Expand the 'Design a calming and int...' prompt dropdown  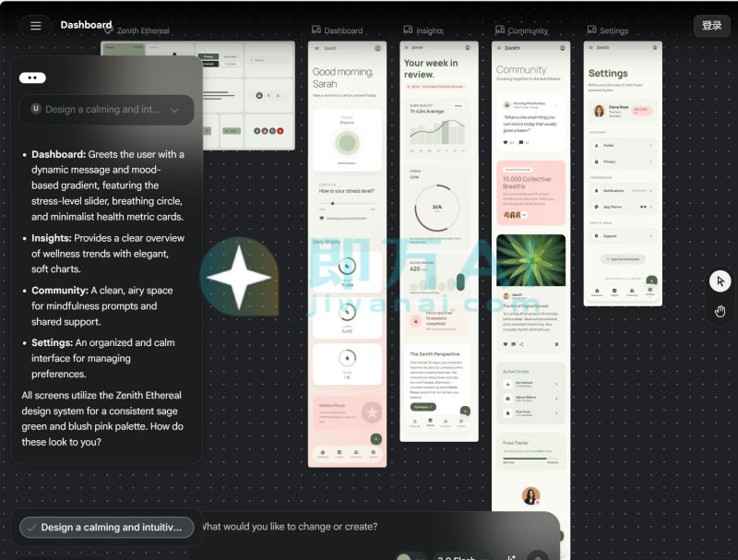point(173,110)
